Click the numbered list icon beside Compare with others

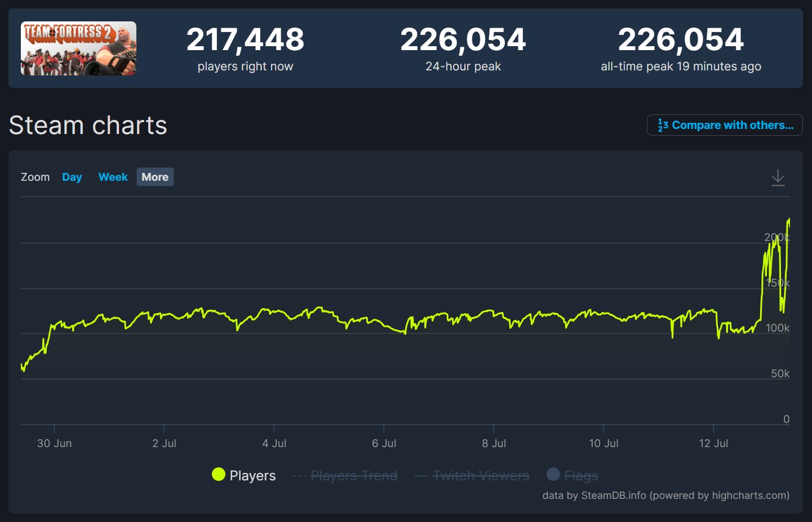[662, 125]
